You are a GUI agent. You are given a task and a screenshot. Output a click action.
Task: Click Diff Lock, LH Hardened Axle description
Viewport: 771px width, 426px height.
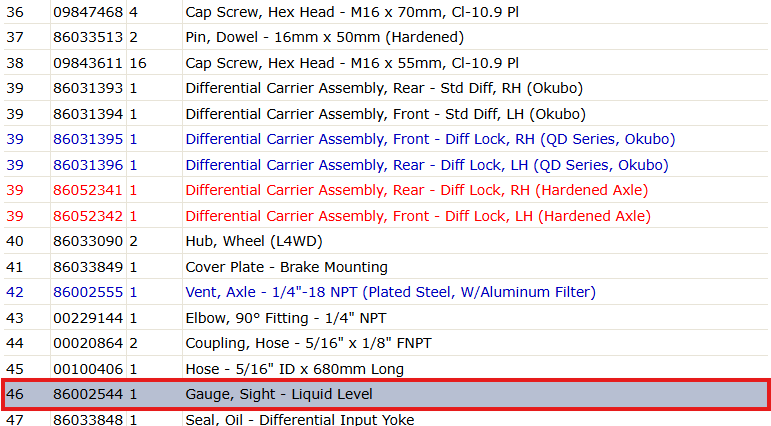pos(418,216)
